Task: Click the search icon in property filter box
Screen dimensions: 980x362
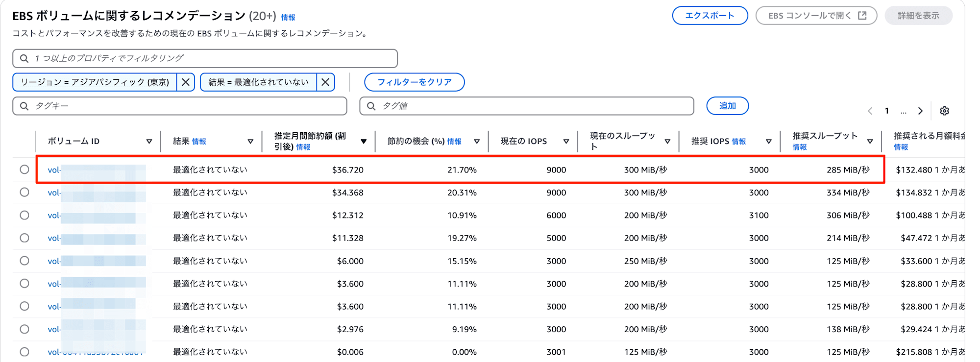Action: click(24, 58)
